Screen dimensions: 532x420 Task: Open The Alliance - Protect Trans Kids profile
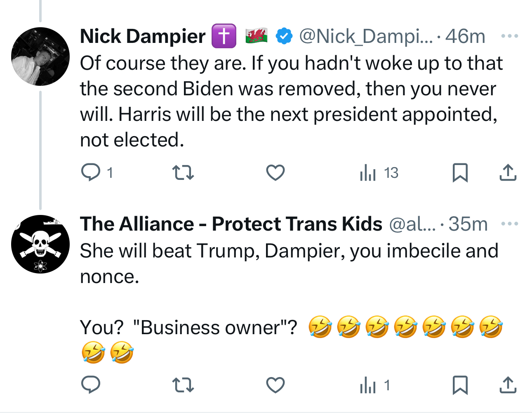[x=231, y=224]
